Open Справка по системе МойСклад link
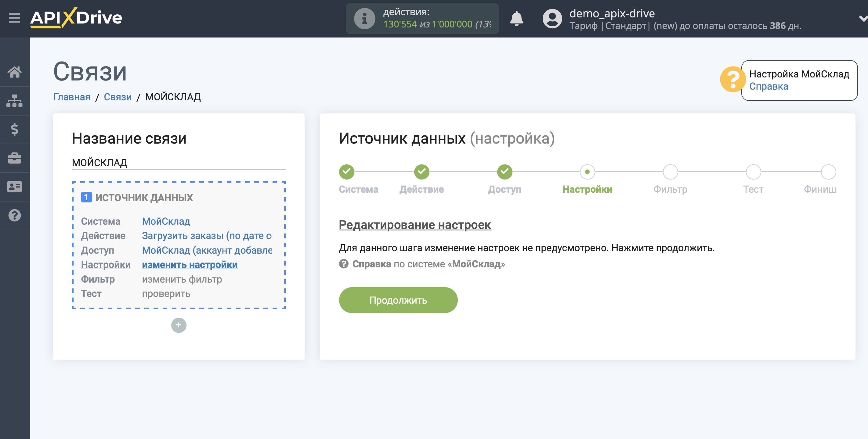Viewport: 868px width, 439px height. [x=428, y=264]
